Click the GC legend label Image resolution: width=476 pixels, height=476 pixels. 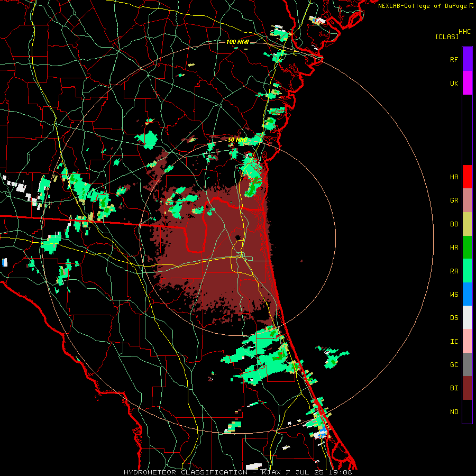click(454, 365)
